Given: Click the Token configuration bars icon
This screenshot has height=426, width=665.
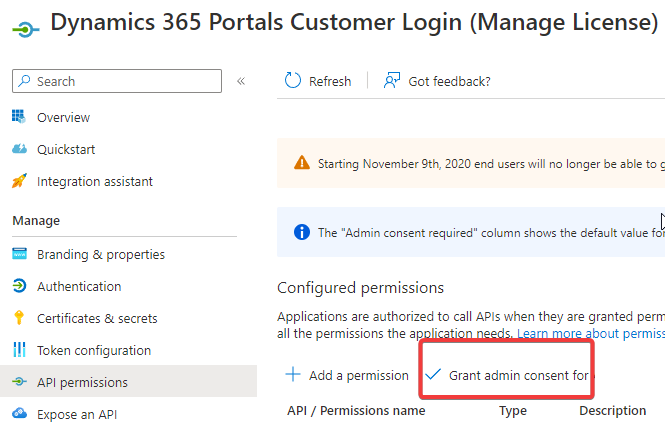Looking at the screenshot, I should pos(19,350).
